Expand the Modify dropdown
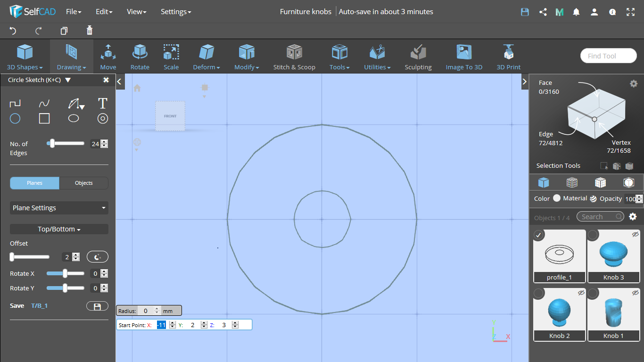The height and width of the screenshot is (362, 644). pos(247,57)
